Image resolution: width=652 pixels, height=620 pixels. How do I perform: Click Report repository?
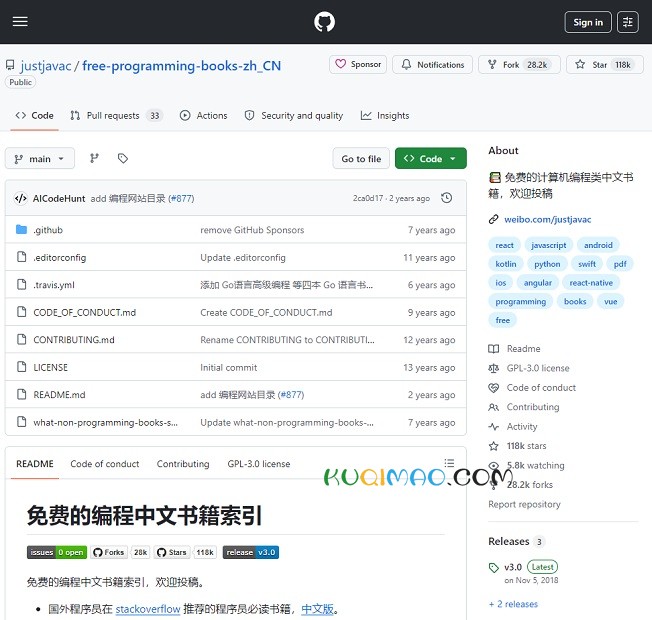[524, 504]
